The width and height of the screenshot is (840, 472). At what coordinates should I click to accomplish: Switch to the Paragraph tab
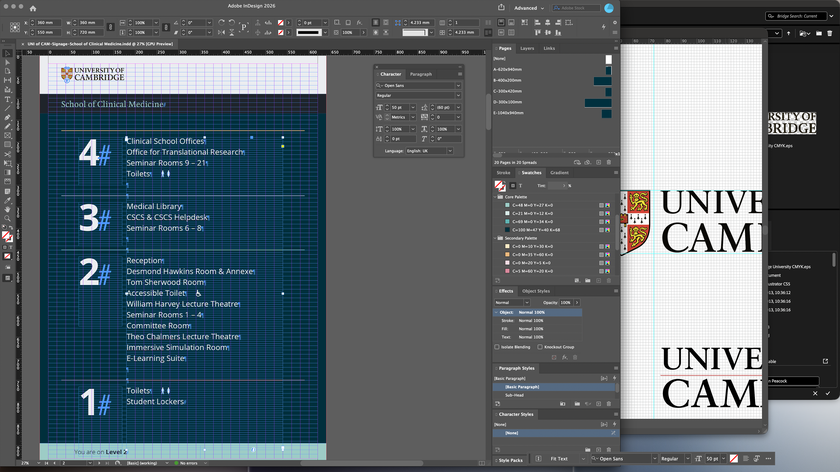(421, 74)
